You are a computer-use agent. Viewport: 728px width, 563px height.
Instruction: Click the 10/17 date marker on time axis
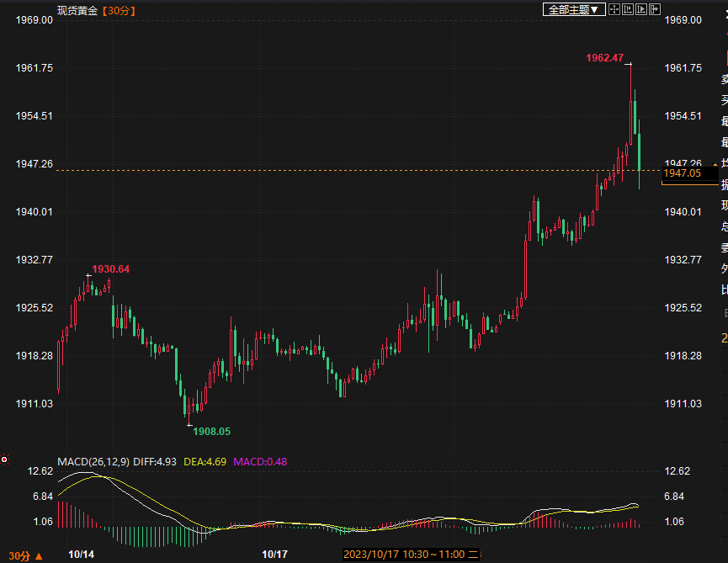pos(274,555)
